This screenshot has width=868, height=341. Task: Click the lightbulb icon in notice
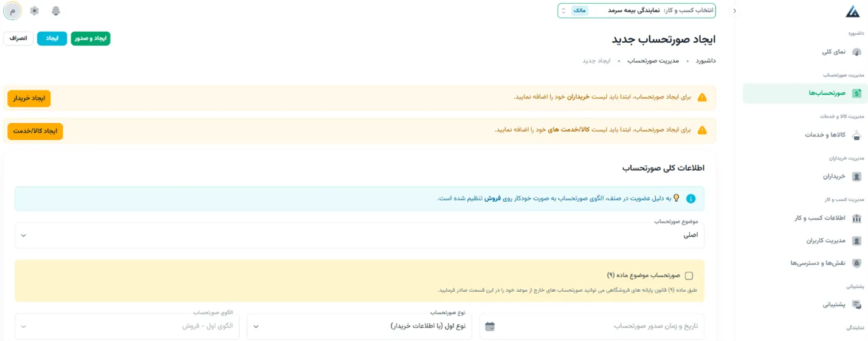[x=676, y=198]
